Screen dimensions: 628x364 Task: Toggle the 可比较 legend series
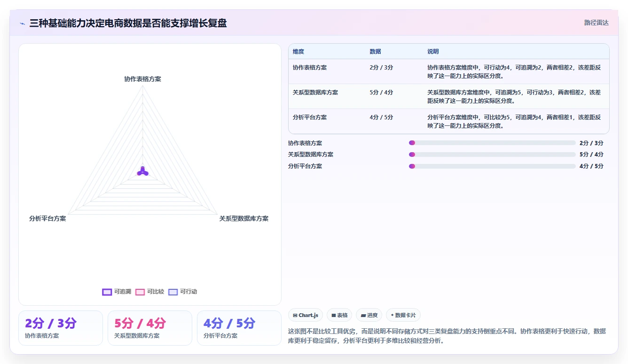tap(149, 292)
